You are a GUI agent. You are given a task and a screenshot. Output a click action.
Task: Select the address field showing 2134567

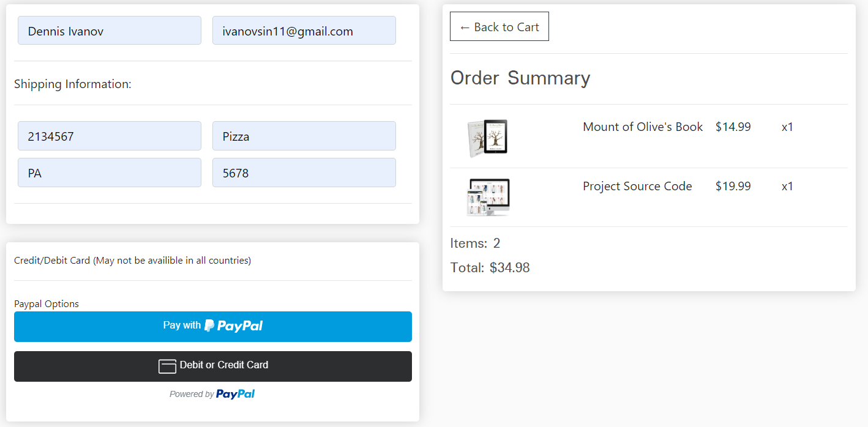click(110, 136)
